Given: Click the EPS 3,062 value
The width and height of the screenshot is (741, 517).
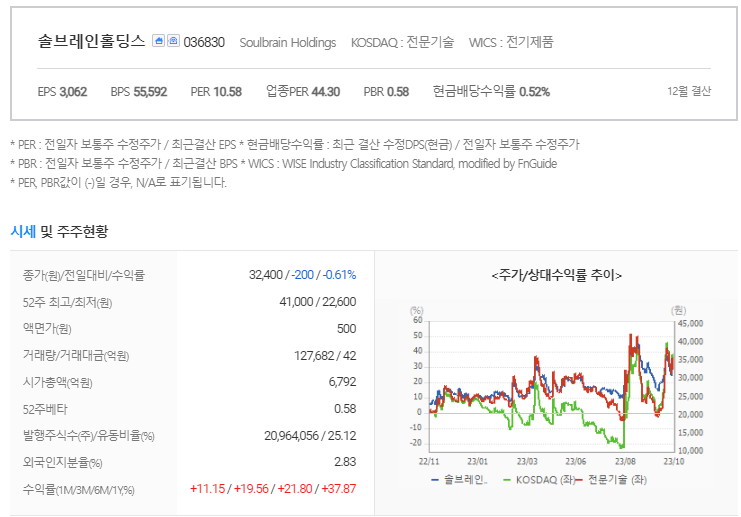Looking at the screenshot, I should 62,92.
